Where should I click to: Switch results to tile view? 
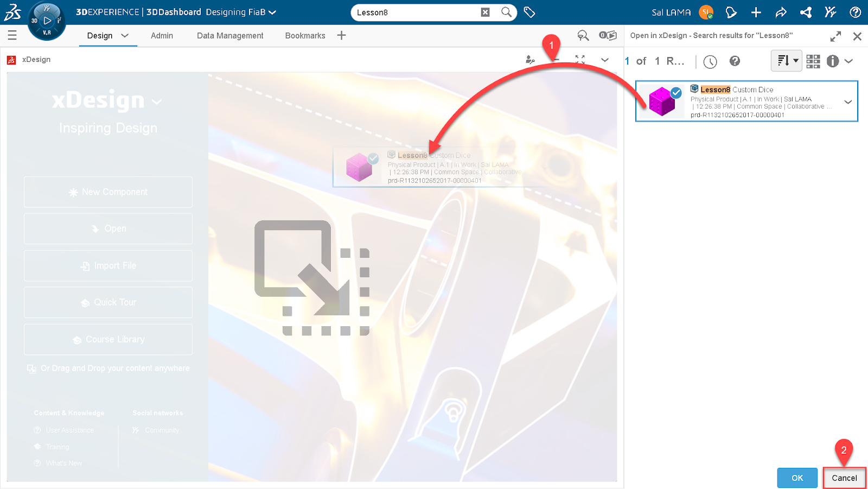813,61
